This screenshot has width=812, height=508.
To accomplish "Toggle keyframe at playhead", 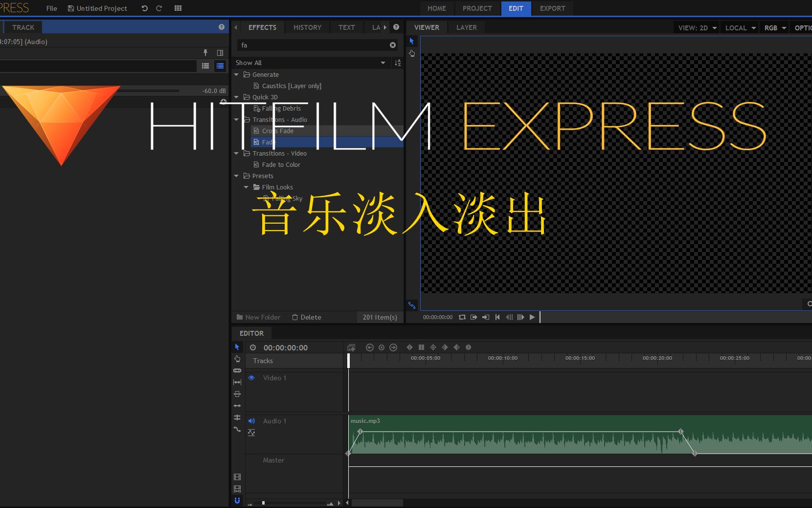I will [382, 347].
